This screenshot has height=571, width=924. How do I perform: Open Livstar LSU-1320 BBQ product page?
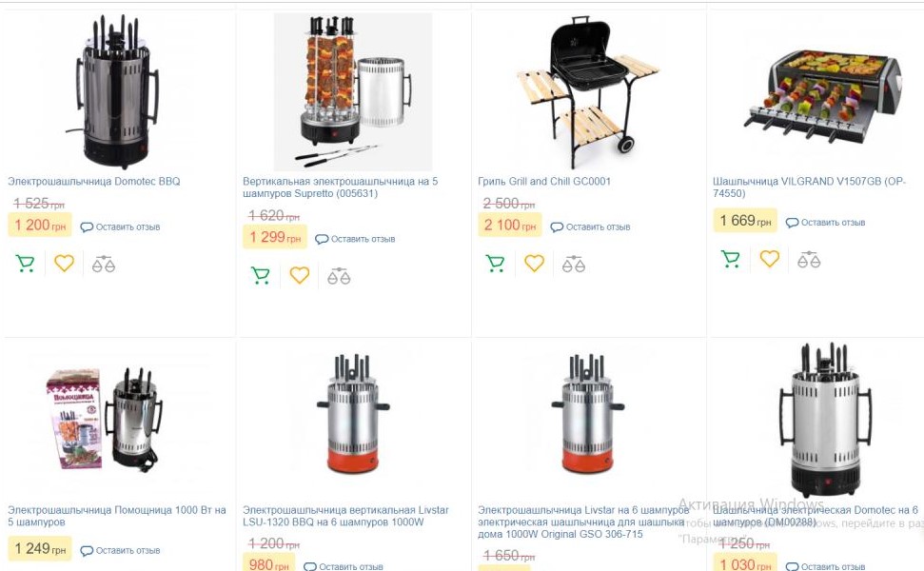pos(344,516)
